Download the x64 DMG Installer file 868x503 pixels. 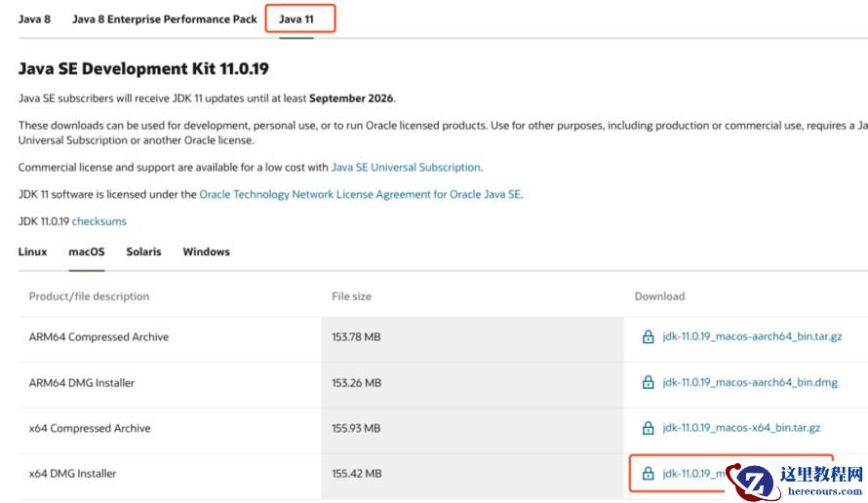(694, 474)
